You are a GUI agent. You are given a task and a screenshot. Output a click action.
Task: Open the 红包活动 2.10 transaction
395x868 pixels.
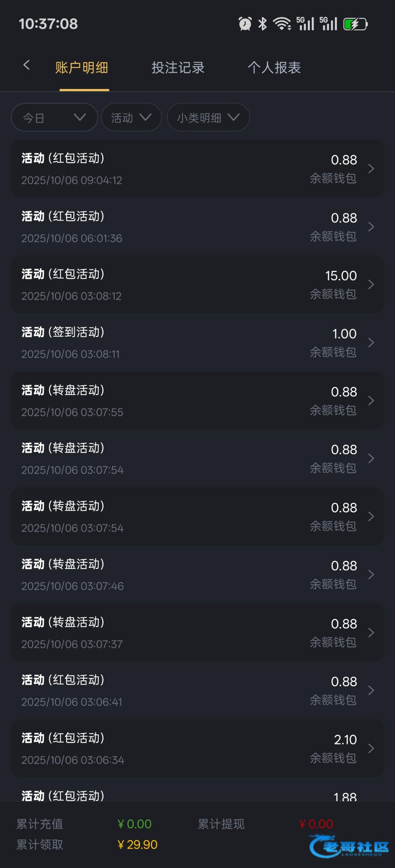(x=197, y=748)
